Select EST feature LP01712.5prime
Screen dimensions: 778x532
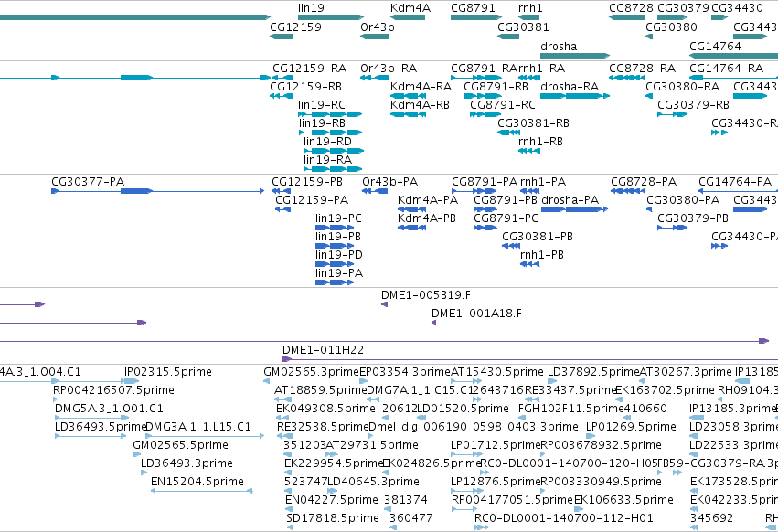coord(466,454)
